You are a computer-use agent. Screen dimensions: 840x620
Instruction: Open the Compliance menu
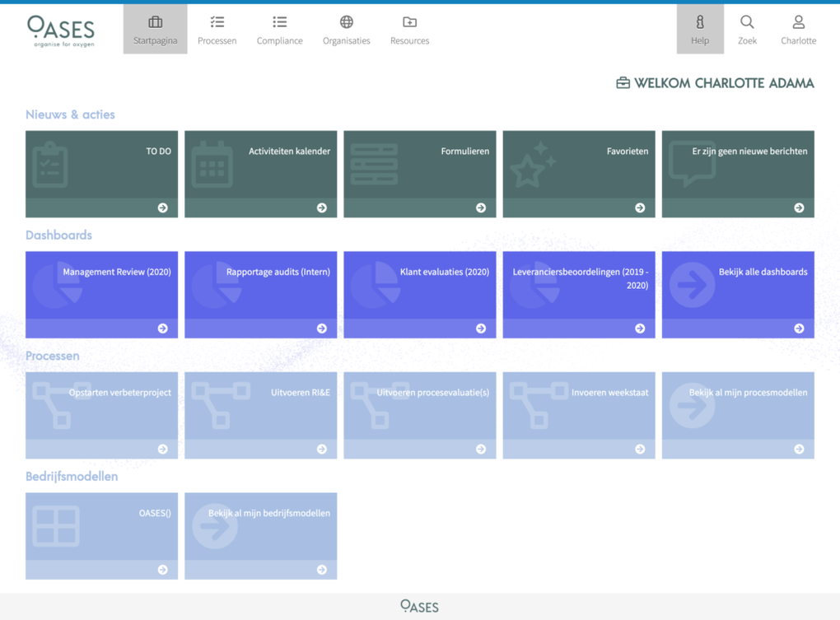[279, 30]
